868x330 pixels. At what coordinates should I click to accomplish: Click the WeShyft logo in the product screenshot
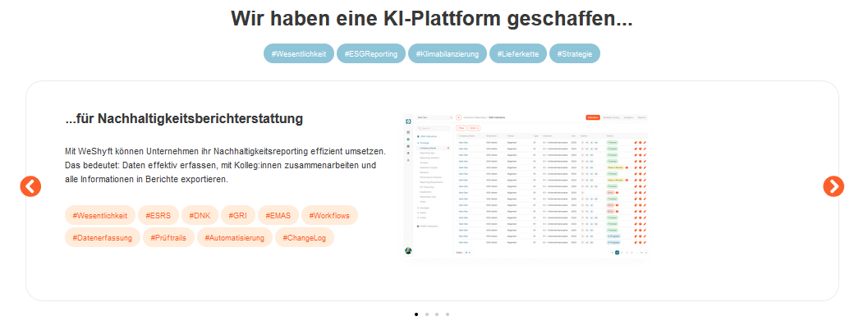tap(408, 121)
